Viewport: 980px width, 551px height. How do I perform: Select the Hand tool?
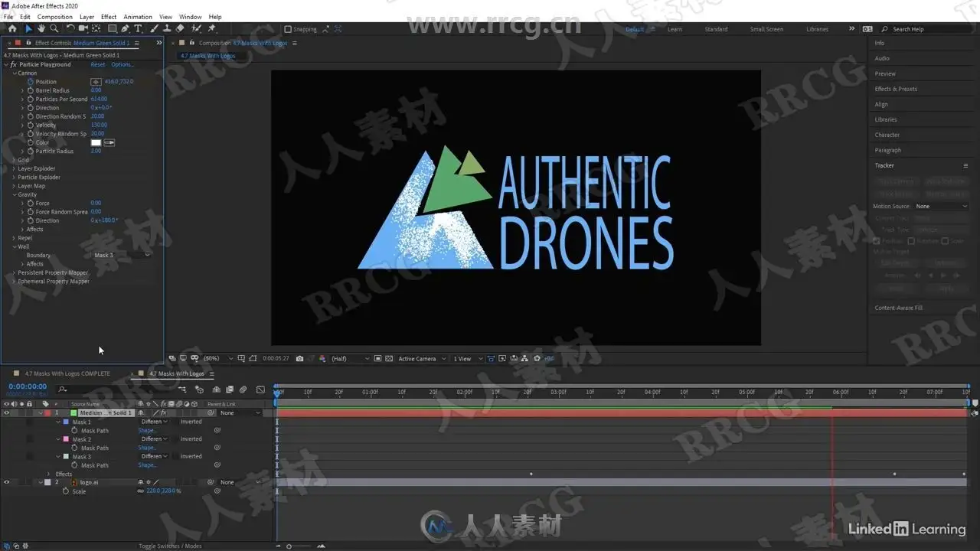pos(41,29)
